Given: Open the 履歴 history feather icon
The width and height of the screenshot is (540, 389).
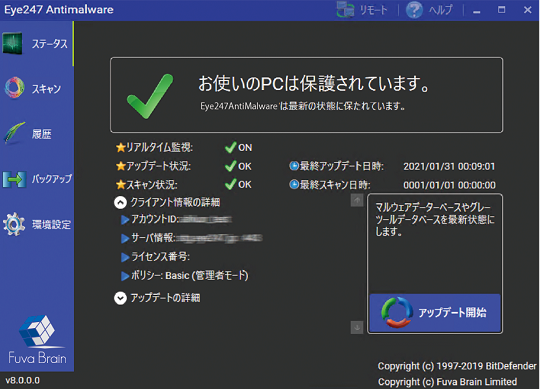Looking at the screenshot, I should (x=14, y=133).
